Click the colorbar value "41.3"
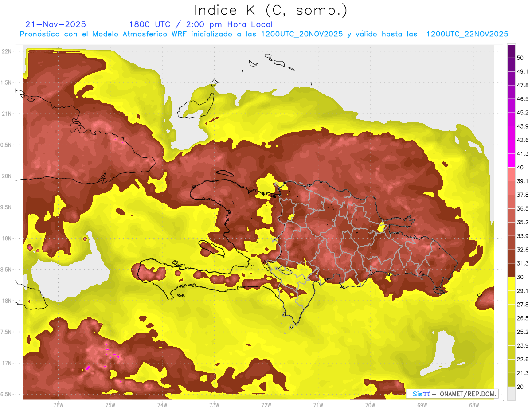532x411 pixels. (x=523, y=154)
